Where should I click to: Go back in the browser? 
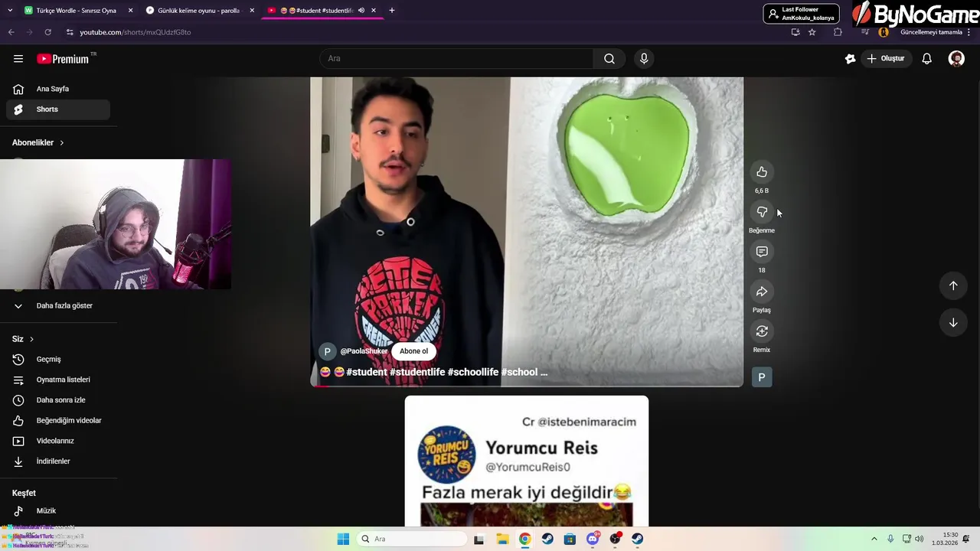[x=11, y=32]
